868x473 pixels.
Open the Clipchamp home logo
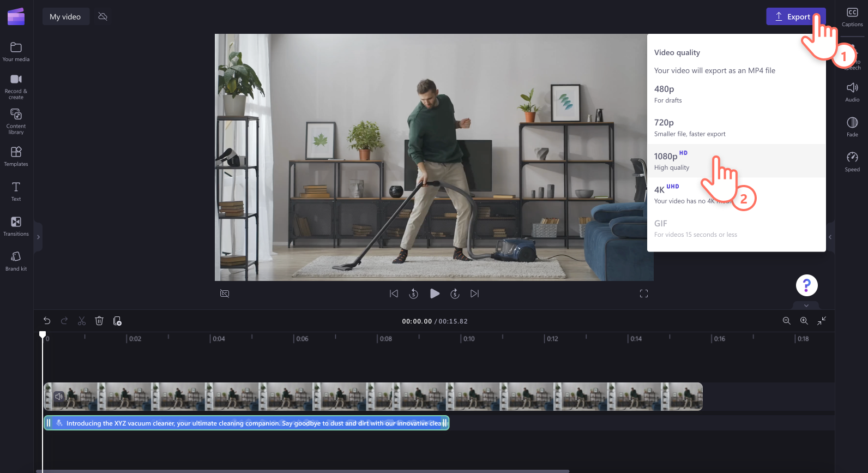click(16, 16)
